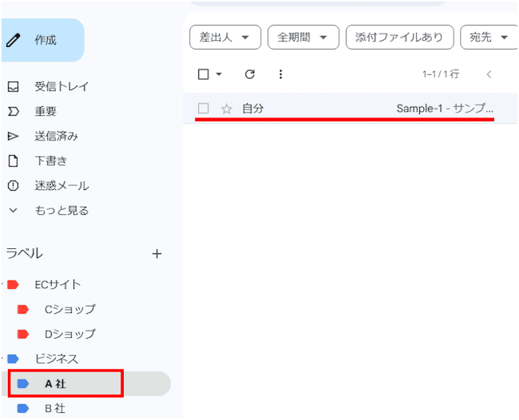Image resolution: width=519 pixels, height=420 pixels.
Task: Open the 全期間 date range dropdown
Action: 303,37
